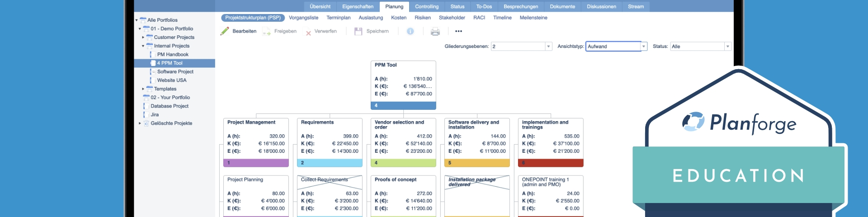The width and height of the screenshot is (868, 217).
Task: Open the Kosten view
Action: click(399, 18)
